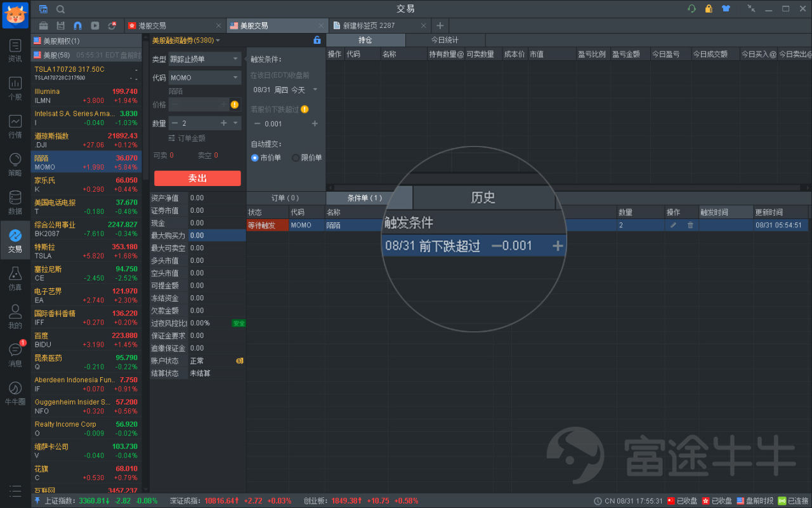Image resolution: width=812 pixels, height=508 pixels.
Task: Close the 港股交易 tab
Action: point(219,26)
